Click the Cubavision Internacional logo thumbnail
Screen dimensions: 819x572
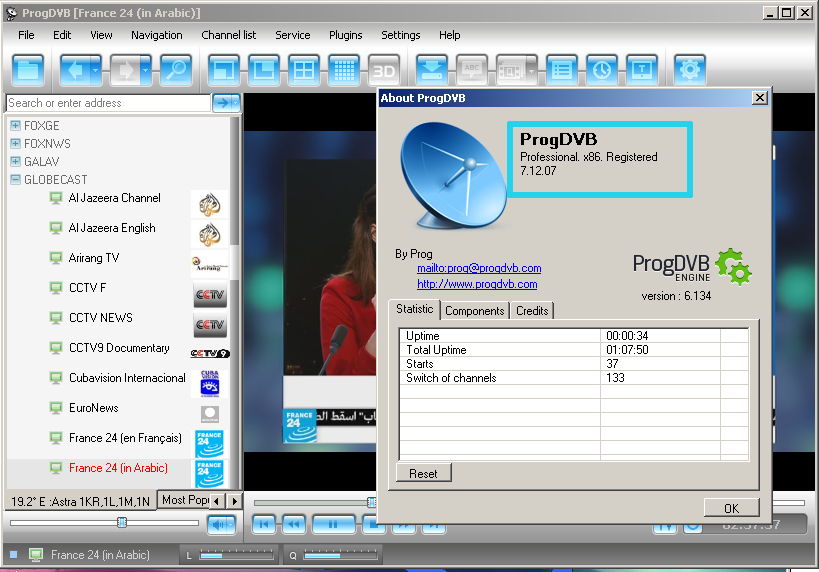click(209, 384)
